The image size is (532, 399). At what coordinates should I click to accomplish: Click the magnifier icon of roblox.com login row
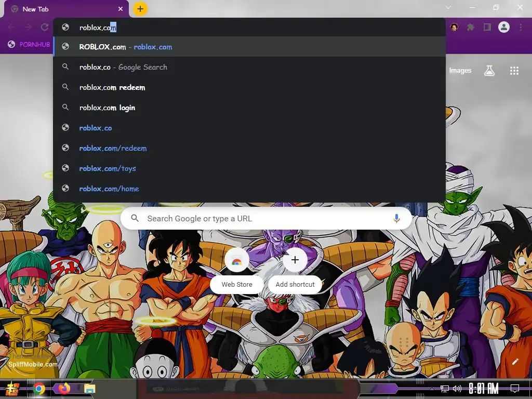pyautogui.click(x=65, y=107)
